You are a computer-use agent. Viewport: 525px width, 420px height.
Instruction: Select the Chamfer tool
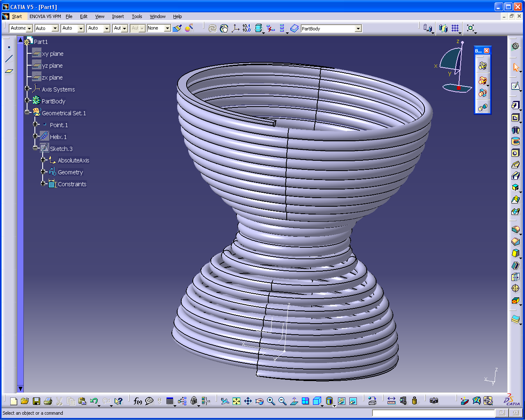click(516, 242)
